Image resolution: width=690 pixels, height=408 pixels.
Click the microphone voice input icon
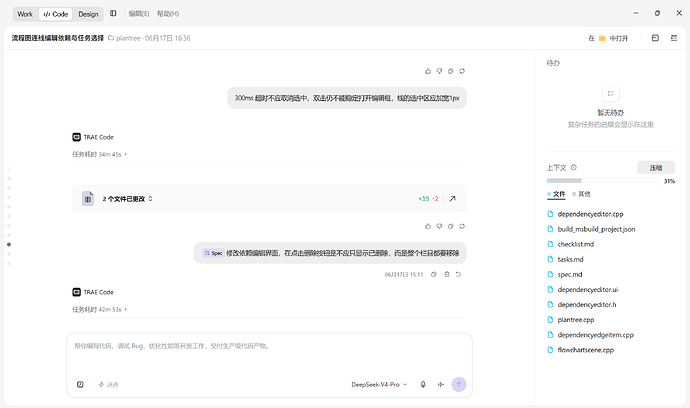[x=423, y=384]
